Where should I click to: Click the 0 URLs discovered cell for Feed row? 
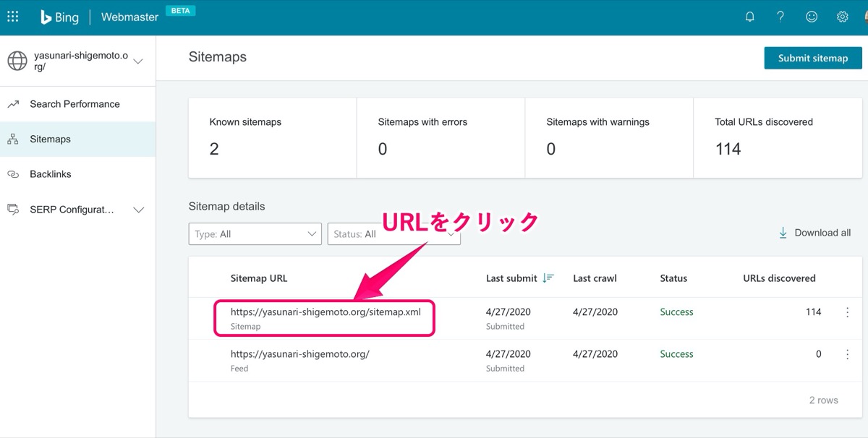tap(818, 354)
